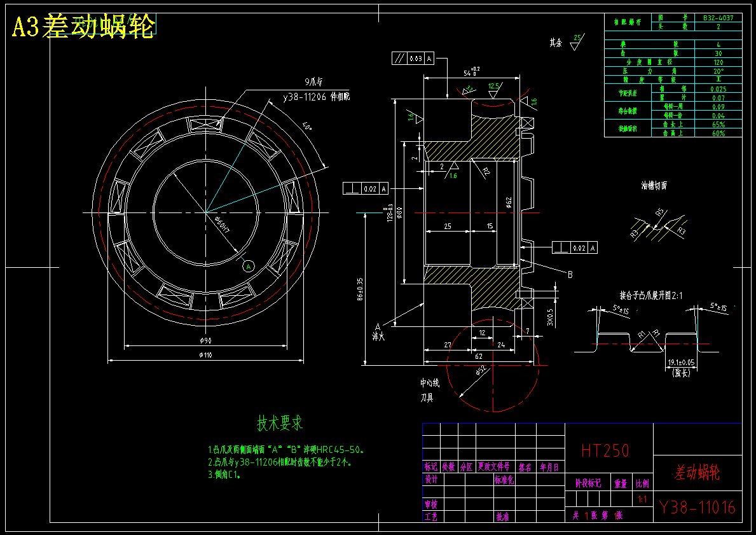Select the '86±0.35' vertical dimension

(360, 289)
